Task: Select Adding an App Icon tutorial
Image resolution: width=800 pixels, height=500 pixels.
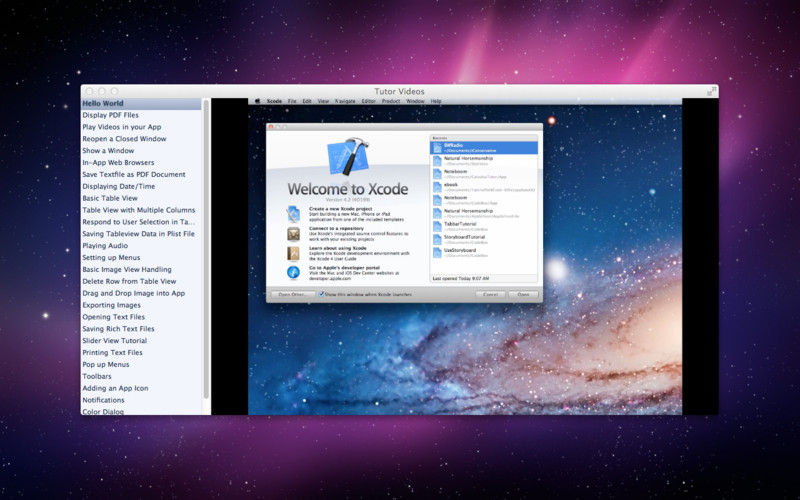Action: (x=141, y=388)
